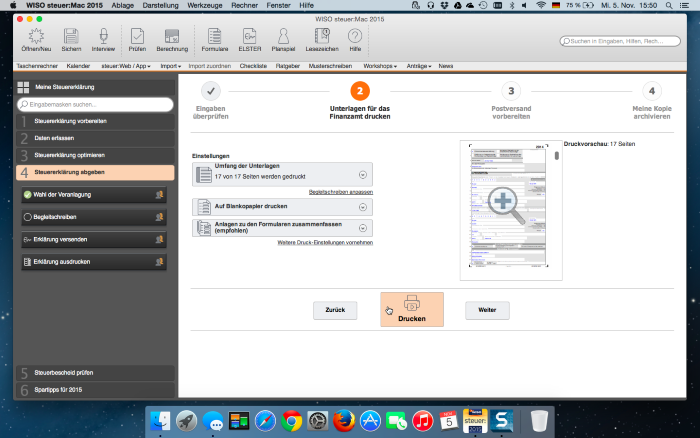Open the Checkliste toolbar entry
The image size is (700, 438).
click(253, 66)
